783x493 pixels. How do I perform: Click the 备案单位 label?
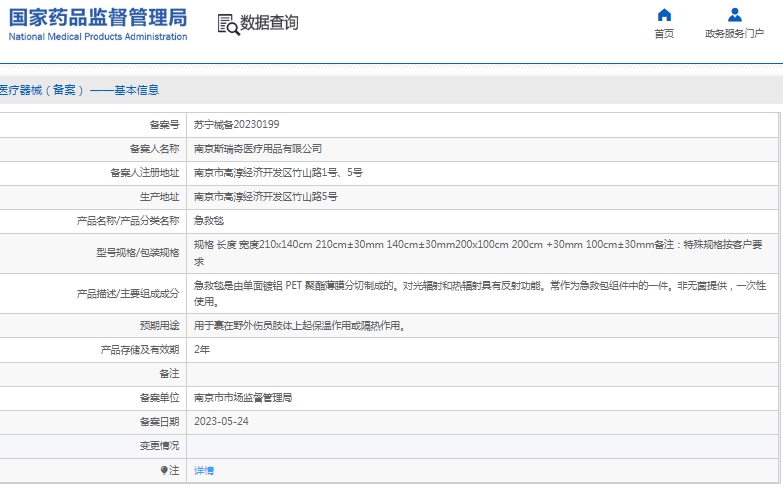(159, 398)
